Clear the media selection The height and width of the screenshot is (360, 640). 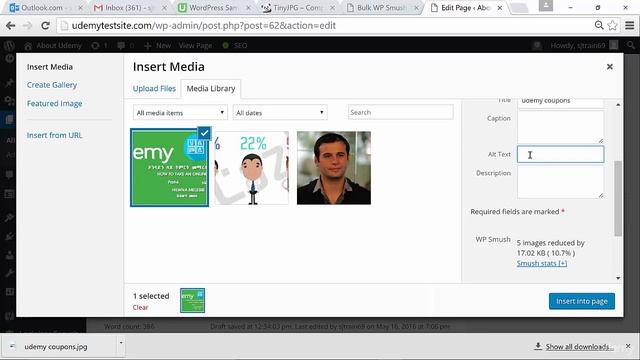(140, 307)
